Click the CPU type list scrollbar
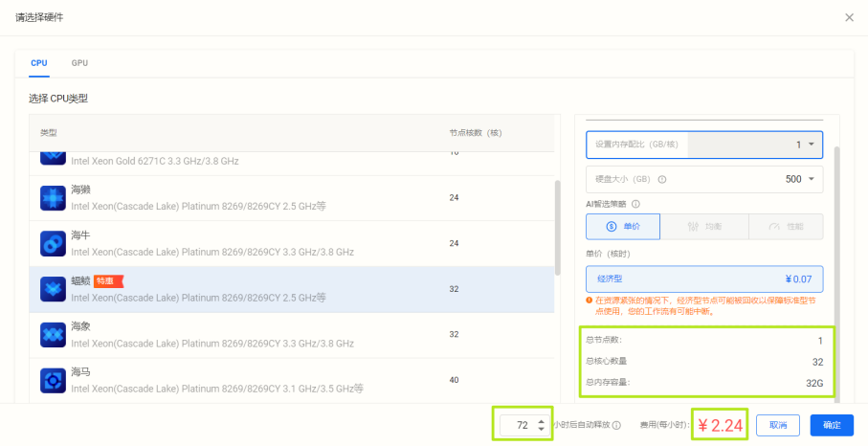This screenshot has height=446, width=868. pos(557,228)
